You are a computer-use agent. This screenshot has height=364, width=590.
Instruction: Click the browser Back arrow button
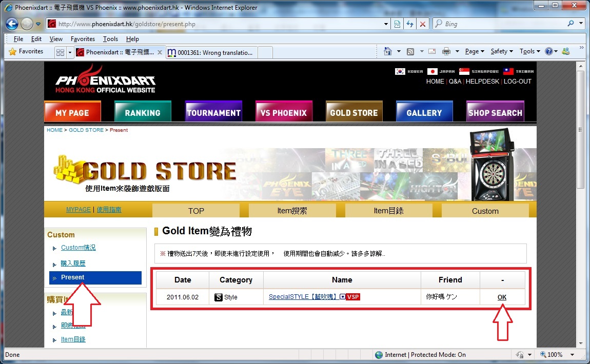pyautogui.click(x=12, y=24)
